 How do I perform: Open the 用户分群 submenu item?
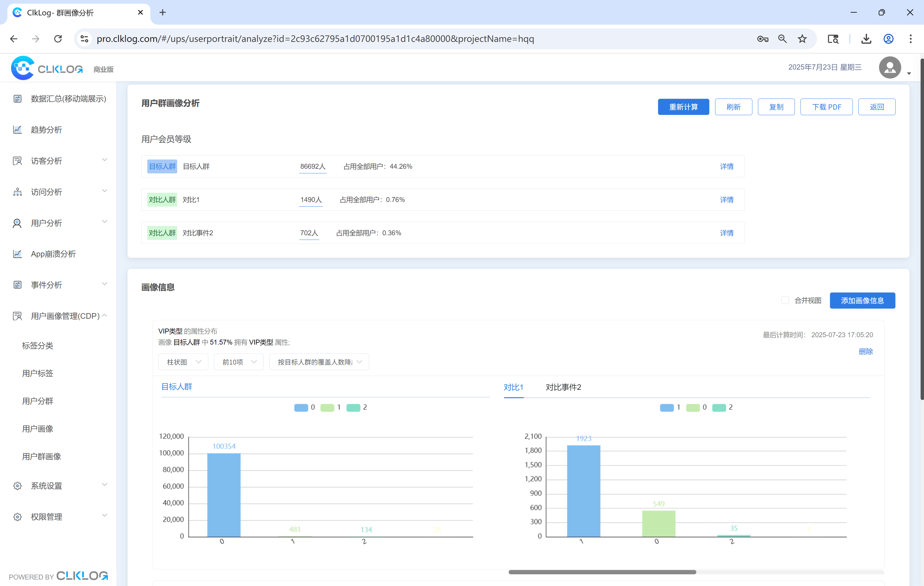tap(38, 401)
